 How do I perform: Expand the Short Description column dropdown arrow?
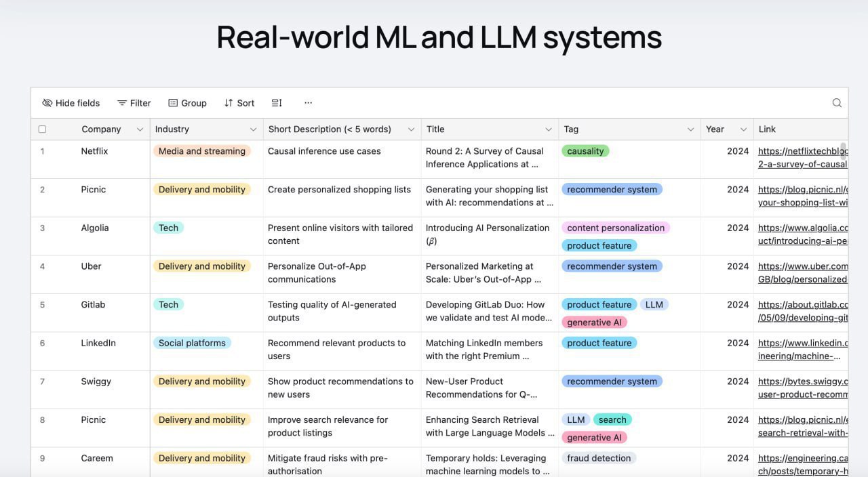click(411, 129)
